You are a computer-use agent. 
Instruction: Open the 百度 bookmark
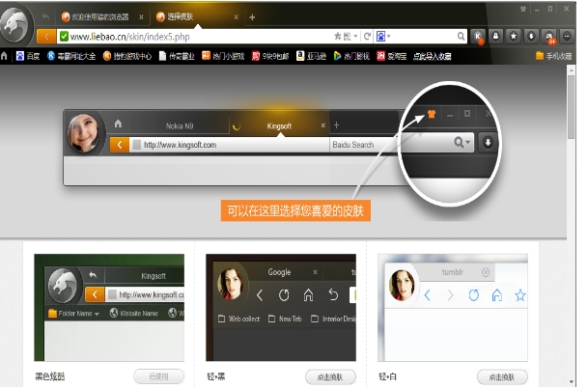pyautogui.click(x=28, y=56)
